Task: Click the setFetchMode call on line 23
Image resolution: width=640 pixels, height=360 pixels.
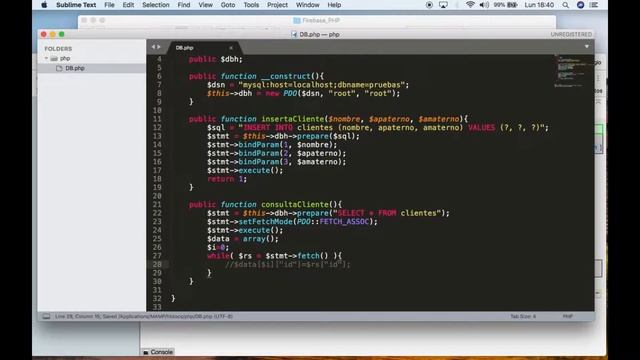Action: pos(265,222)
